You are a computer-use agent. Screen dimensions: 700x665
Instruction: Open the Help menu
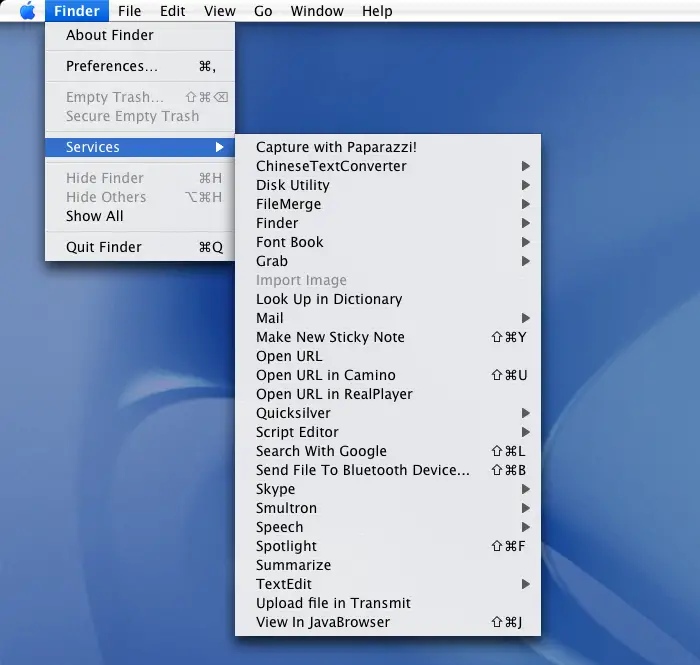(377, 11)
